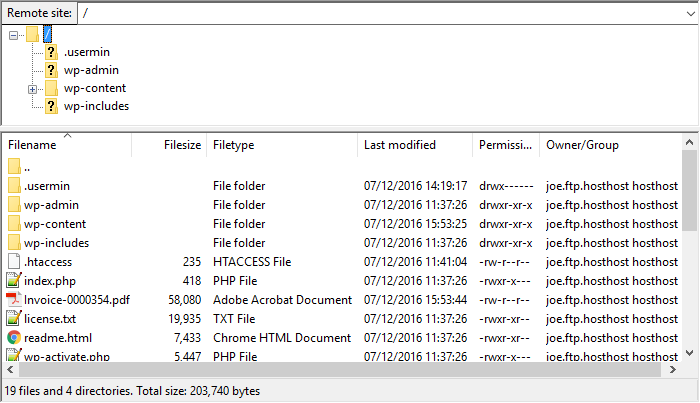
Task: Collapse the root folder tree node
Action: pos(13,35)
